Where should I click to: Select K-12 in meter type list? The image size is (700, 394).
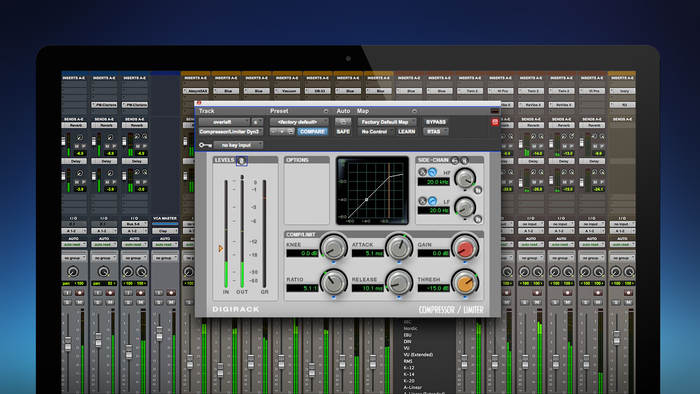pyautogui.click(x=409, y=368)
